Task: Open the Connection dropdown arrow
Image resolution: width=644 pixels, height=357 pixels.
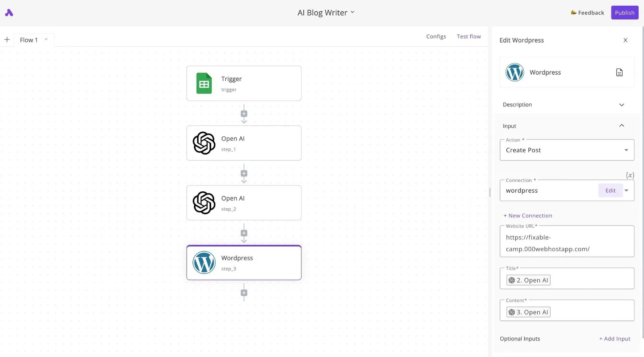Action: point(627,191)
